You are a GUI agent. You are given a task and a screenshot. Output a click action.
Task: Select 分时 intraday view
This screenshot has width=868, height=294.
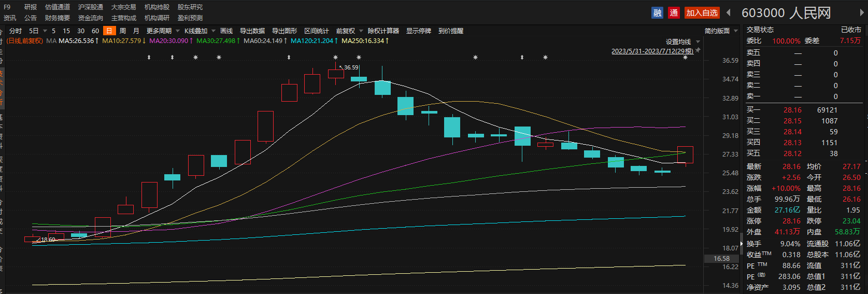pos(16,31)
